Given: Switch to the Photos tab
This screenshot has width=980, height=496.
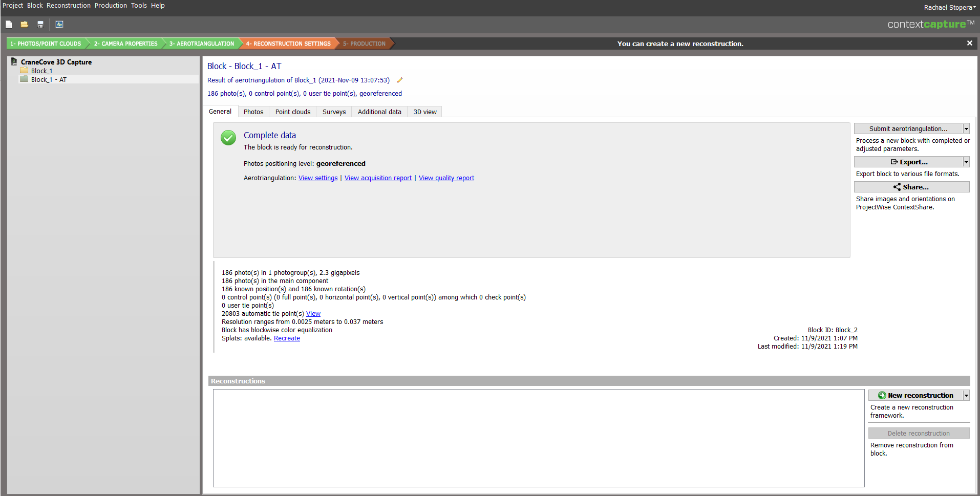Looking at the screenshot, I should coord(253,112).
